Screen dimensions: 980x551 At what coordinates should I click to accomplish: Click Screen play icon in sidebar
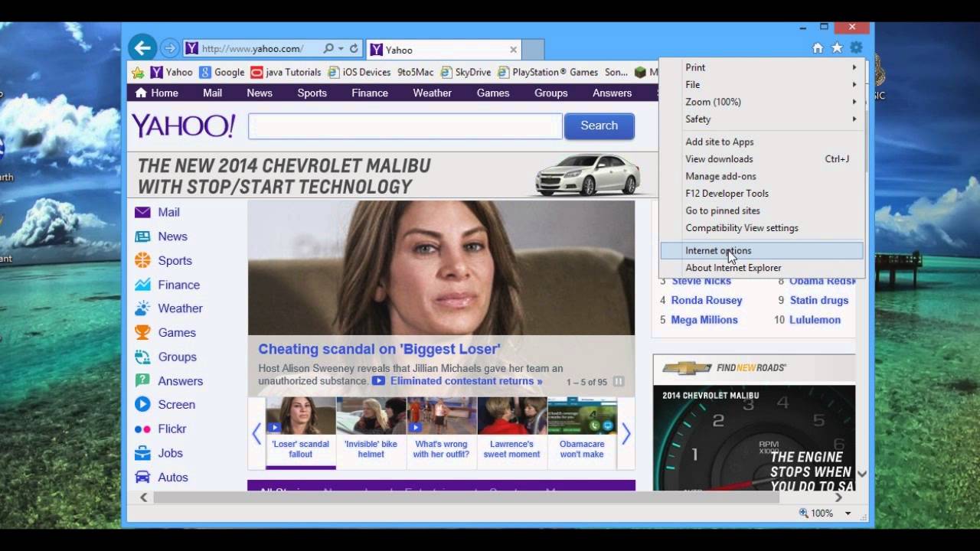point(142,404)
